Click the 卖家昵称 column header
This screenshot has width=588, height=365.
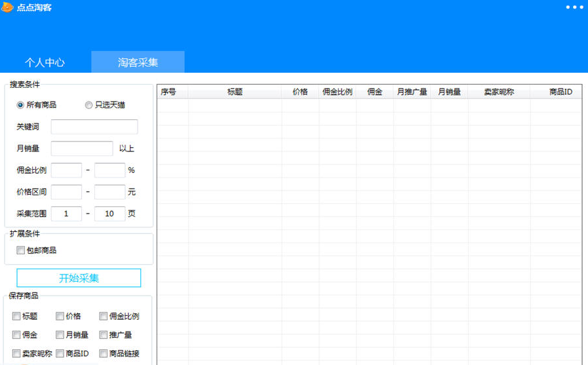499,92
